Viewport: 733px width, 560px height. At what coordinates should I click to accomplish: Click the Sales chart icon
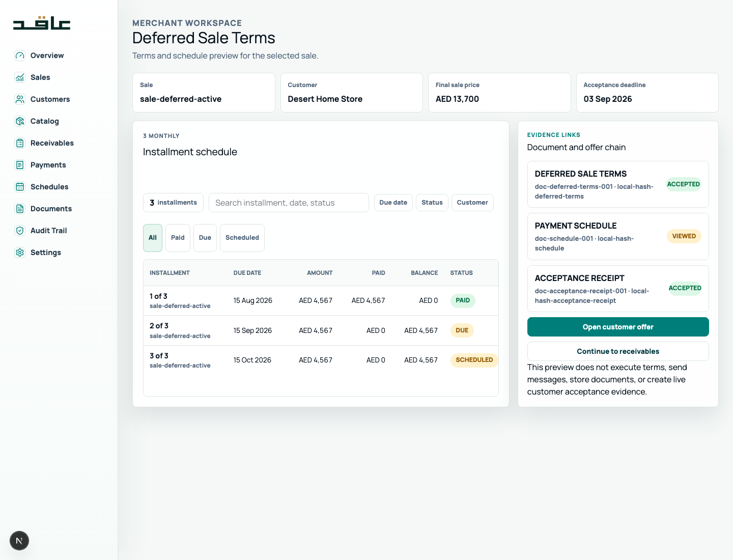20,77
